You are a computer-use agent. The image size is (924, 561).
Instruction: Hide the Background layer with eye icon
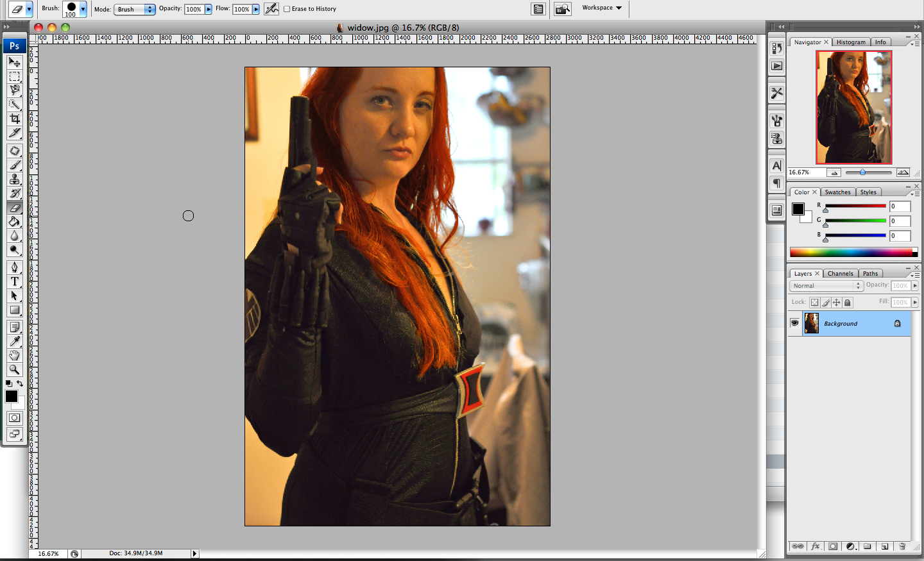794,323
